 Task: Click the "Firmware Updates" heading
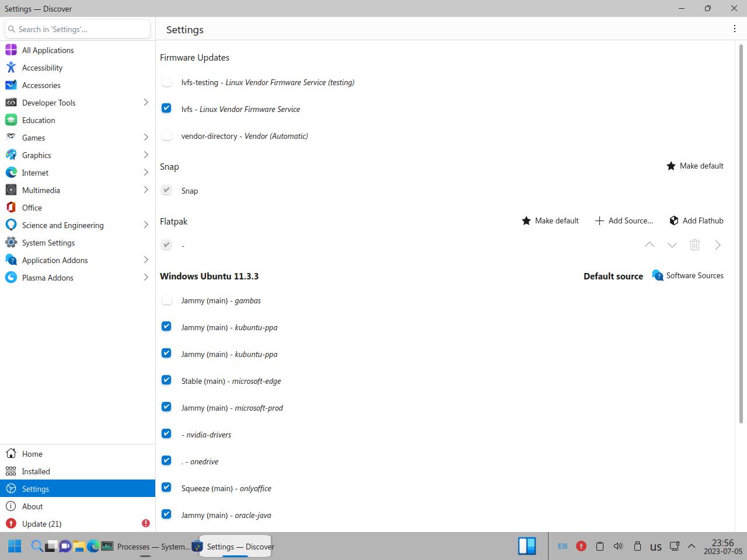tap(194, 57)
